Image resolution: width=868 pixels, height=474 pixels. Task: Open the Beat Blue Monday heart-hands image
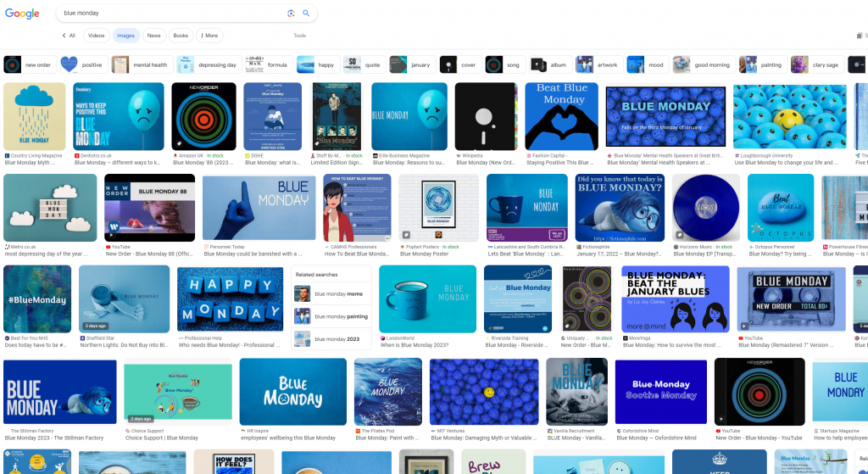tap(561, 116)
